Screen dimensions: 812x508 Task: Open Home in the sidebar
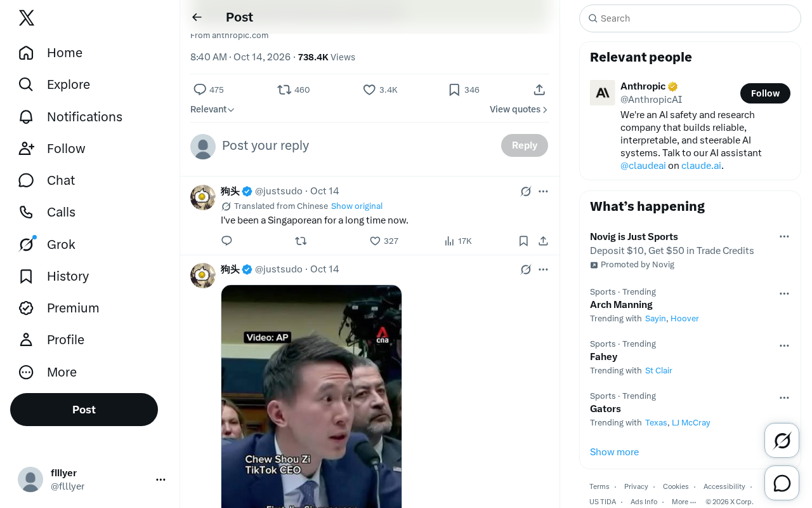pyautogui.click(x=51, y=53)
